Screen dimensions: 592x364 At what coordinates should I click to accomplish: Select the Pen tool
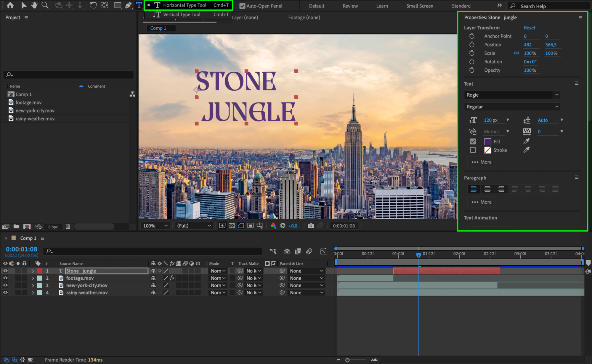pyautogui.click(x=128, y=5)
